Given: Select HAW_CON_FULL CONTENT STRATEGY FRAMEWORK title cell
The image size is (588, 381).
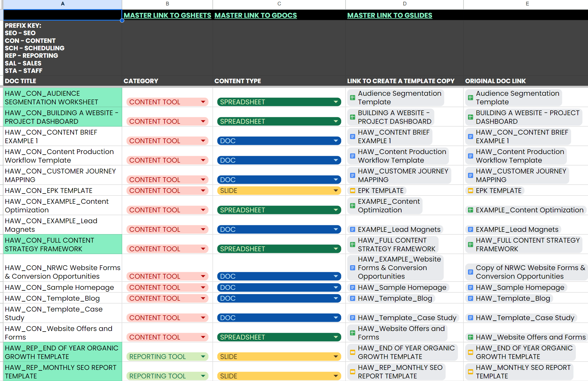Looking at the screenshot, I should (63, 245).
